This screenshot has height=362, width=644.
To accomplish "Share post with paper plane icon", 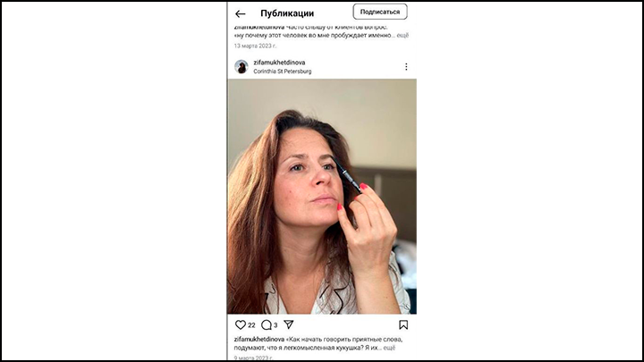I will point(289,324).
